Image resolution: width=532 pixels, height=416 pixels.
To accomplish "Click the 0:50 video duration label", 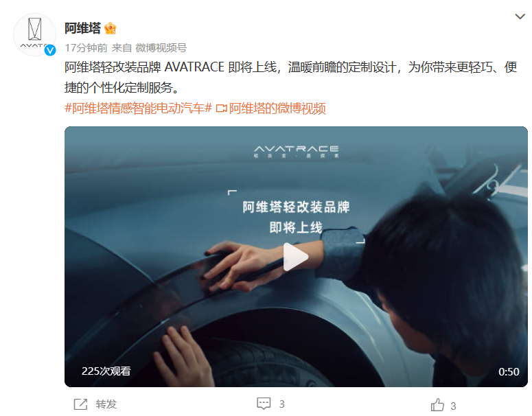I will [x=509, y=372].
